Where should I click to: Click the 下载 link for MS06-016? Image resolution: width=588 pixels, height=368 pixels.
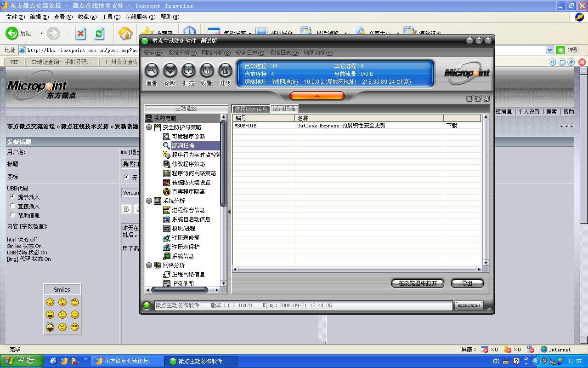(x=452, y=126)
